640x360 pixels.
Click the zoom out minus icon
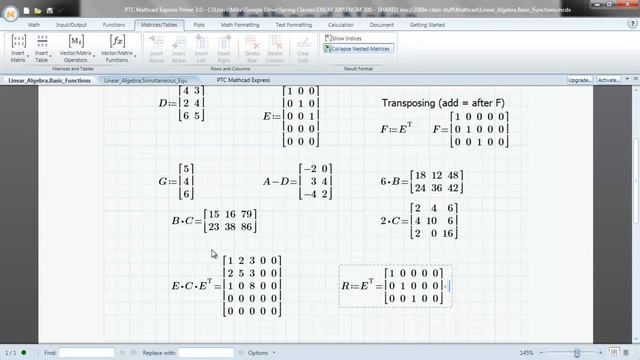point(542,353)
